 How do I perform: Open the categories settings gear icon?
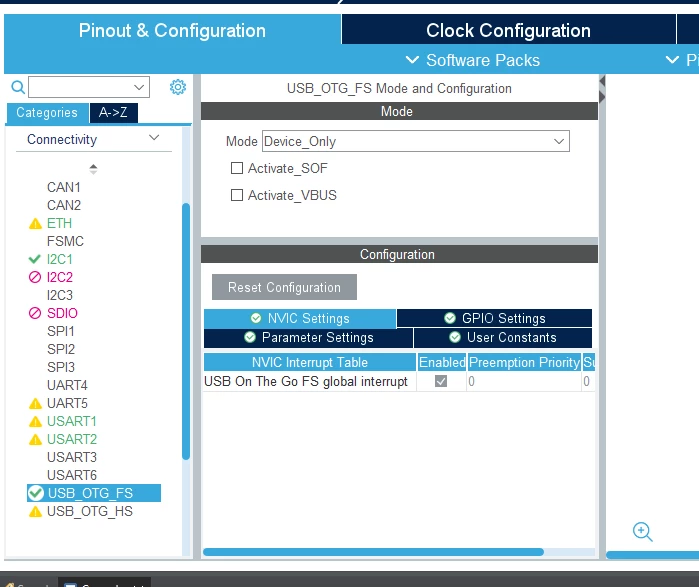coord(178,87)
